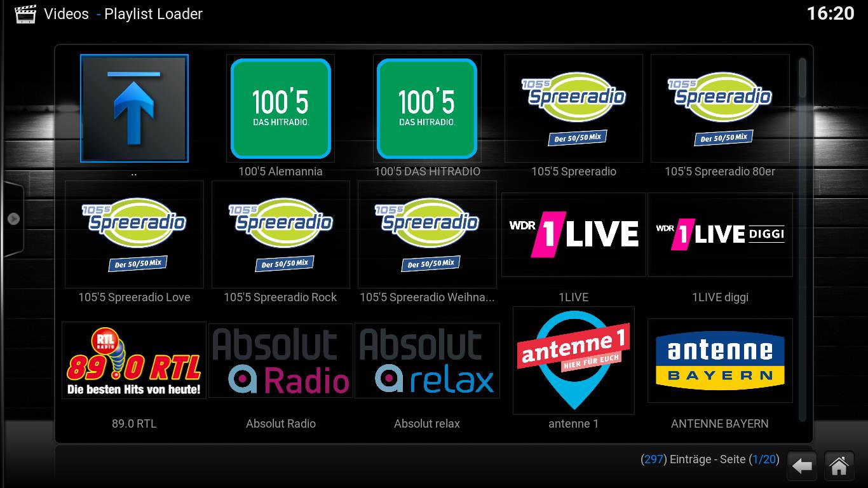Click the '105'5 Spreeradio Rock' label
Image resolution: width=868 pixels, height=488 pixels.
click(x=280, y=297)
